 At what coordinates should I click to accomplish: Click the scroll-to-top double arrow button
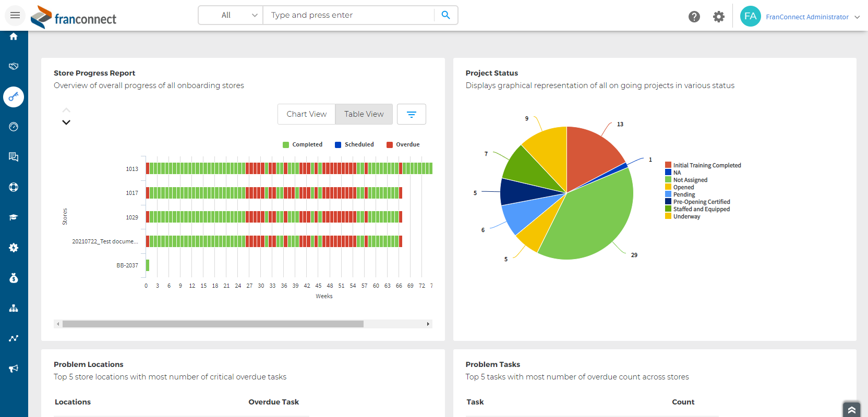[851, 410]
